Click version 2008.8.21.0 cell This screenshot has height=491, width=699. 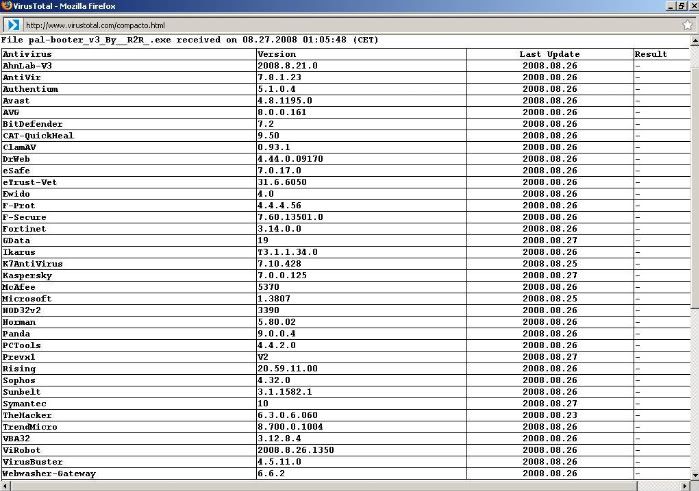click(288, 66)
